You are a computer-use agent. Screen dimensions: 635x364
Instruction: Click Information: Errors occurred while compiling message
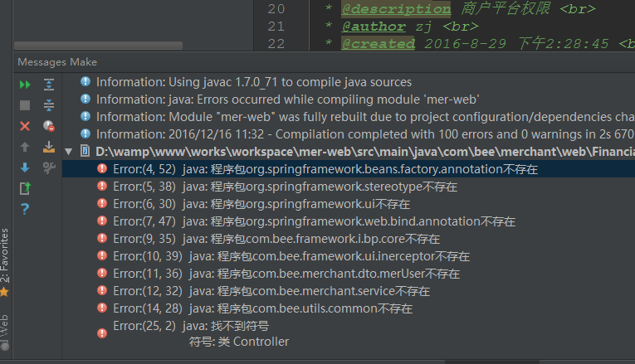coord(288,99)
